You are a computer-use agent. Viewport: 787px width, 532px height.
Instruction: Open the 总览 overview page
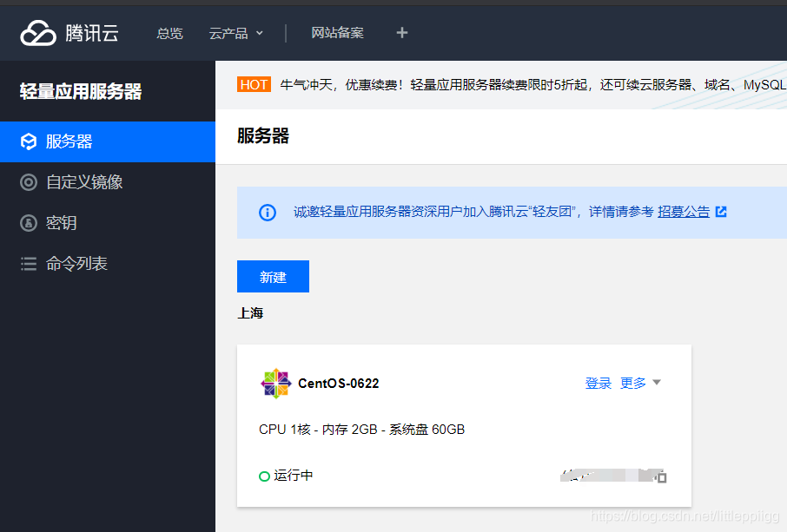[x=169, y=34]
